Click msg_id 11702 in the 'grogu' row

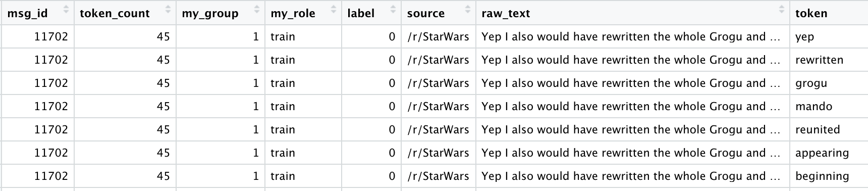(x=51, y=83)
